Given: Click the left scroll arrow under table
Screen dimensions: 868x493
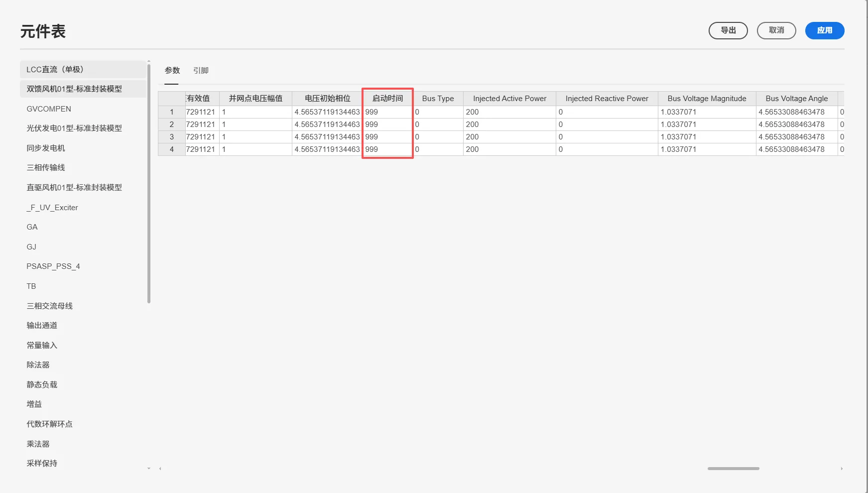Looking at the screenshot, I should coord(160,469).
